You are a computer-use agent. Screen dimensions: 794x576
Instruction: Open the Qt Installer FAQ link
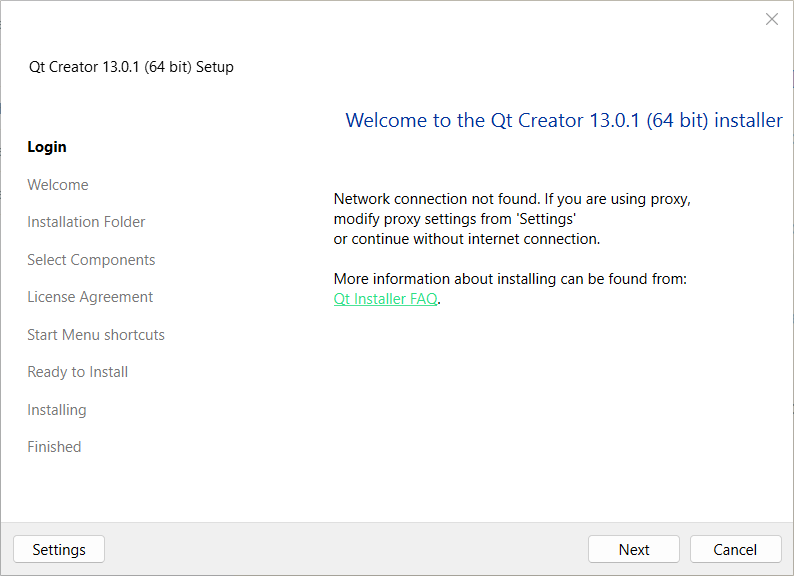pyautogui.click(x=385, y=299)
